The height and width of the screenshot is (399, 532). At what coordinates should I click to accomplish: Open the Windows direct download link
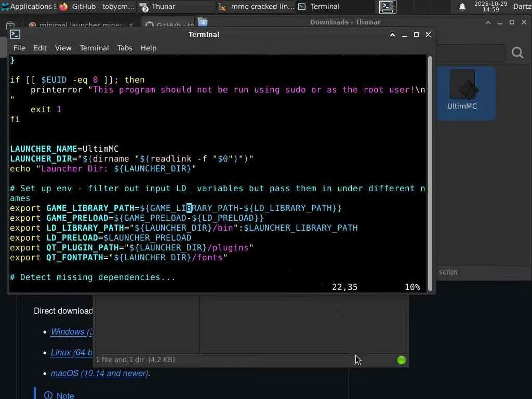pos(71,331)
